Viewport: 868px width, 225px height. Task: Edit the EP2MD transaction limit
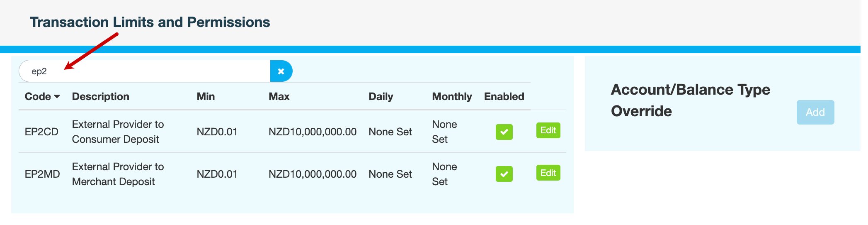(548, 173)
